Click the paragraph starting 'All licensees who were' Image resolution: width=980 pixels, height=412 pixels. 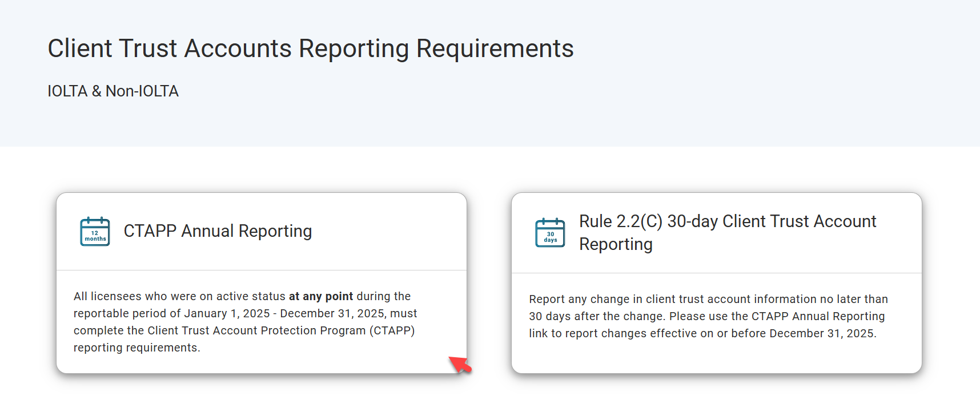[x=246, y=322]
